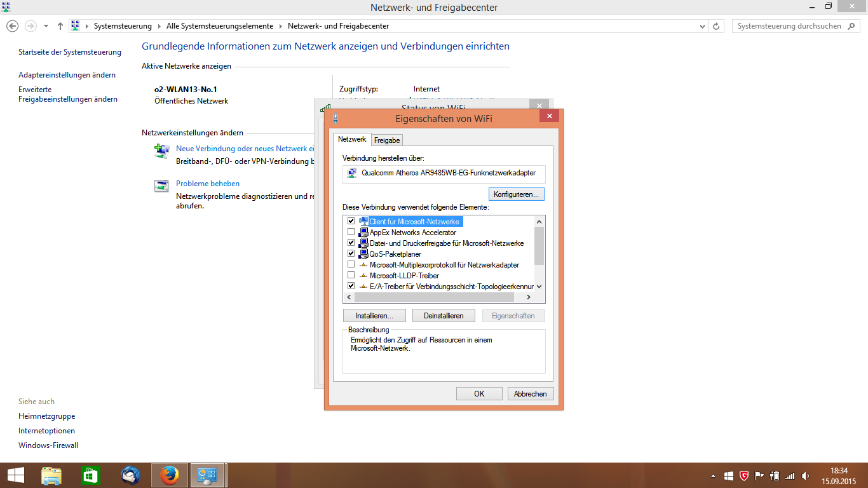
Task: Cancel the dialog with Abbrechen
Action: (531, 394)
